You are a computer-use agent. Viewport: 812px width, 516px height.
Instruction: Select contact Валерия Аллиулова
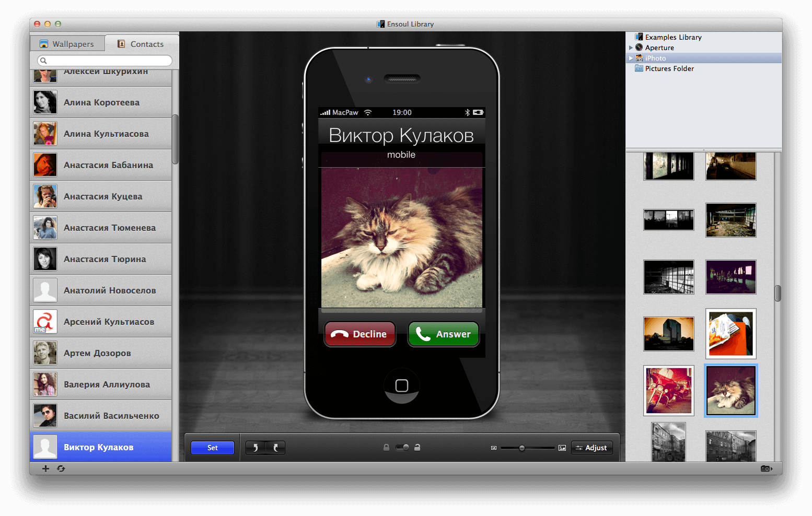point(101,384)
